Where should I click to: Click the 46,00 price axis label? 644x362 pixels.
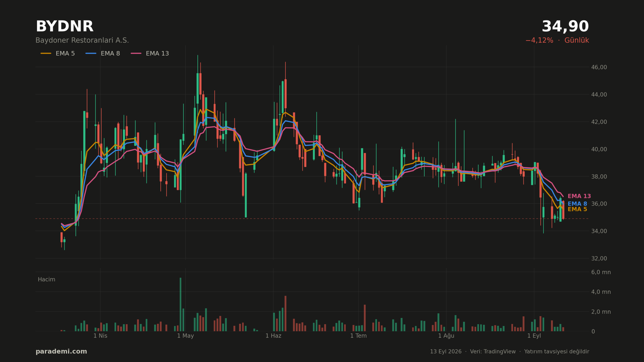(x=599, y=67)
